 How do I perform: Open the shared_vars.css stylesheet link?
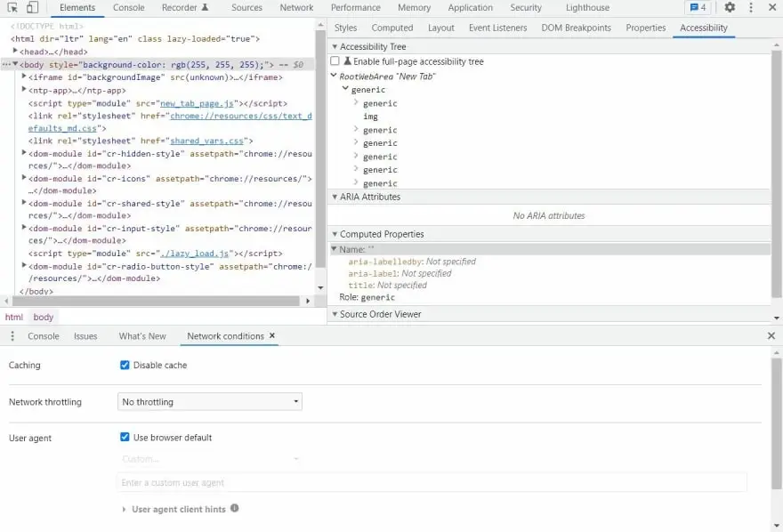point(206,141)
